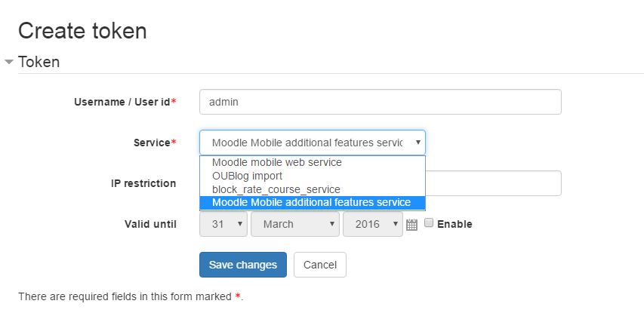Viewport: 644px width, 316px height.
Task: Collapse the Token section triangle
Action: point(9,62)
